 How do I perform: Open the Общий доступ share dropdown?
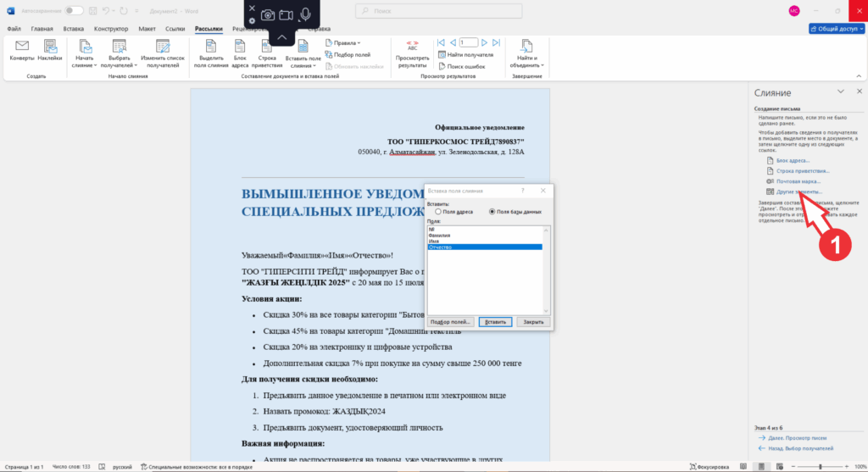[x=837, y=29]
